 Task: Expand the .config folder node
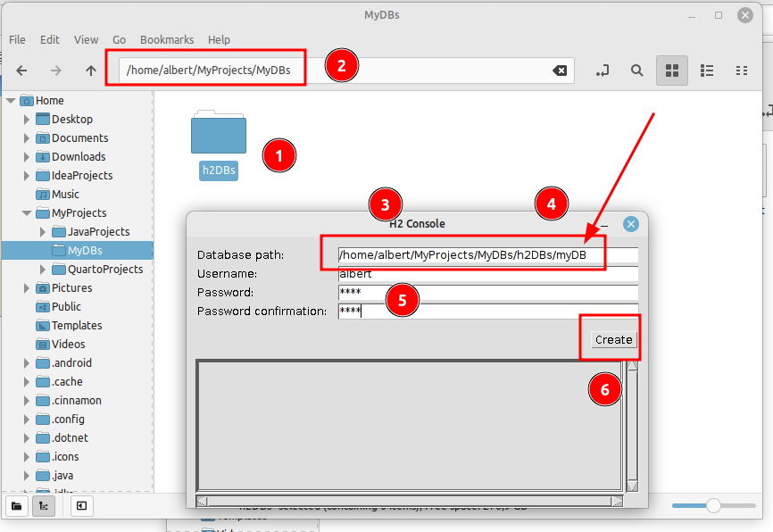27,420
